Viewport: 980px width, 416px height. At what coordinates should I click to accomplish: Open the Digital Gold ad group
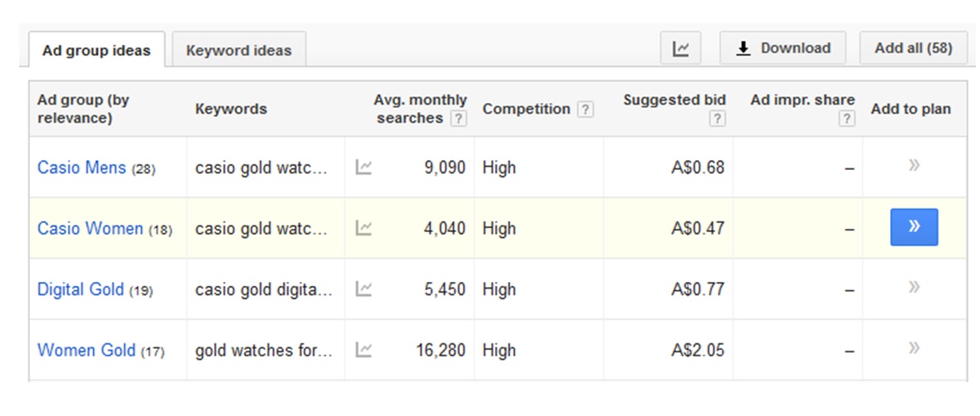click(81, 289)
